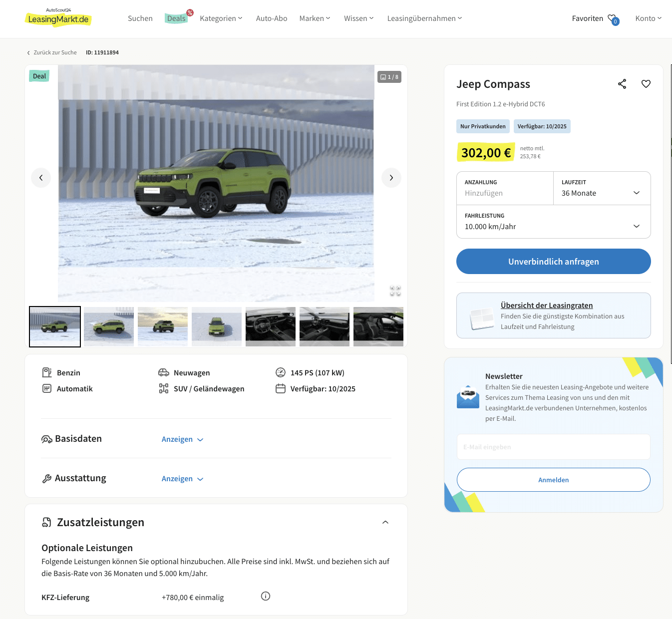672x619 pixels.
Task: Select the first thumbnail of the green Jeep
Action: (x=55, y=326)
